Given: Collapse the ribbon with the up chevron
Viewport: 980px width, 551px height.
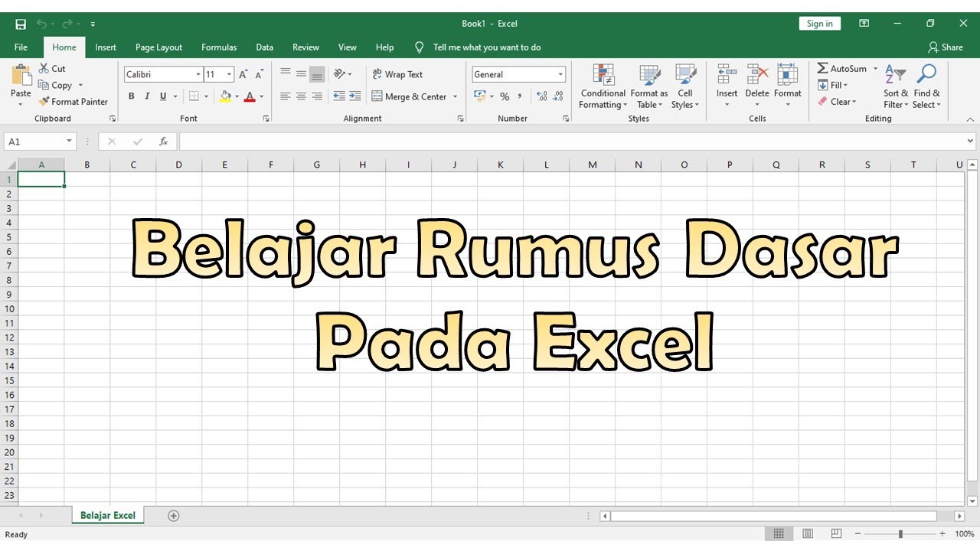Looking at the screenshot, I should [x=971, y=119].
